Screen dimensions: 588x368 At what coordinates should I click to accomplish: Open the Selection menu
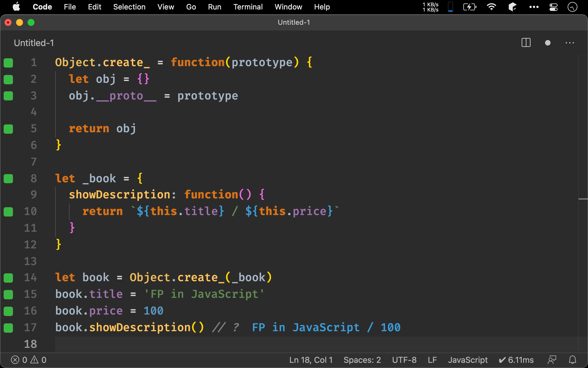point(129,7)
